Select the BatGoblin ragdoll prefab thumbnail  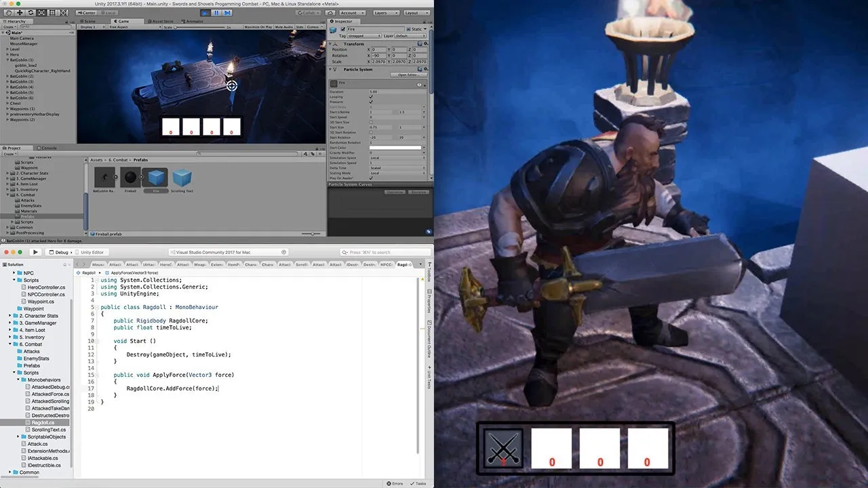(x=104, y=178)
